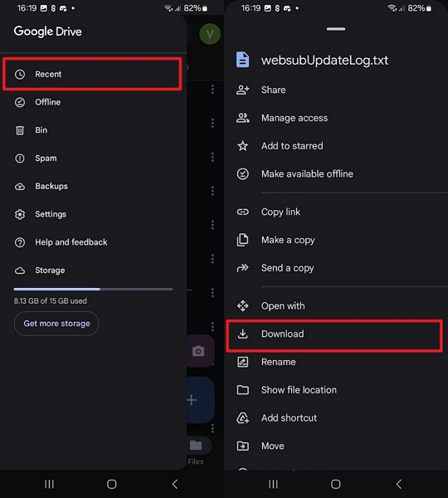Click the Google Drive header title
The image size is (448, 498).
(x=47, y=32)
